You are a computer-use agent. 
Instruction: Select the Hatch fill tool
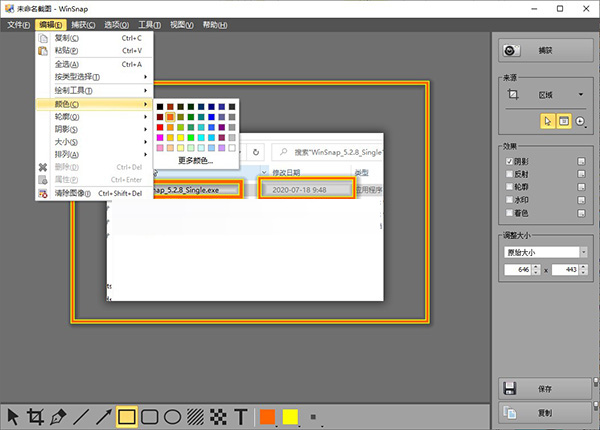[196, 417]
